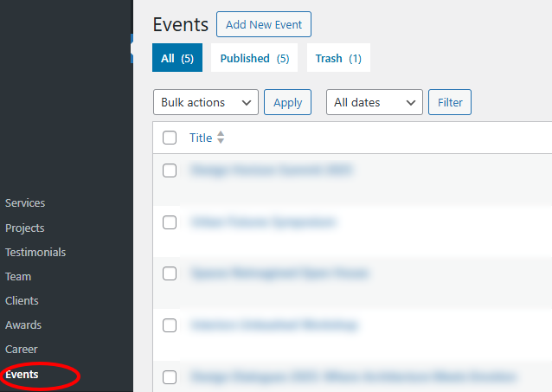Open Services in the sidebar menu
This screenshot has height=392, width=552.
pos(25,203)
